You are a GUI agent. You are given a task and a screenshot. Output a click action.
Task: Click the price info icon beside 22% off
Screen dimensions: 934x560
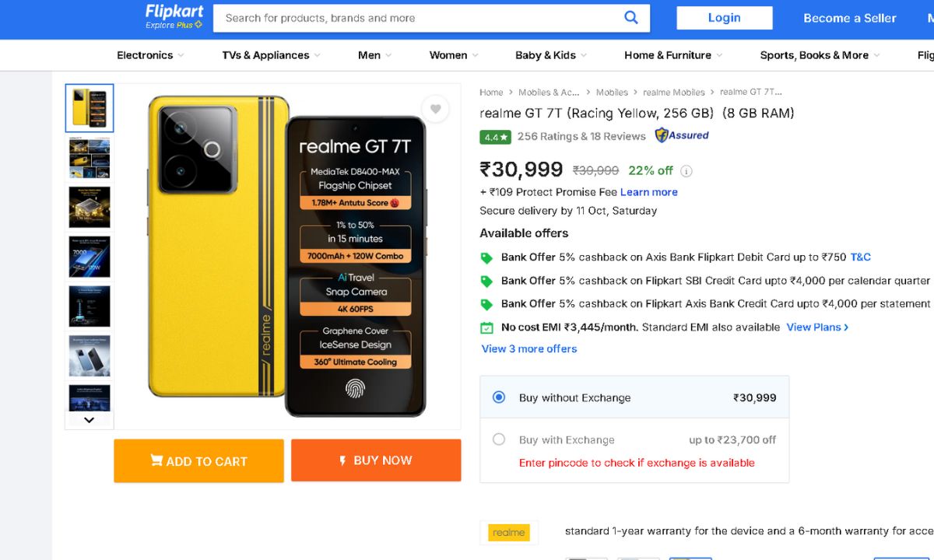686,171
